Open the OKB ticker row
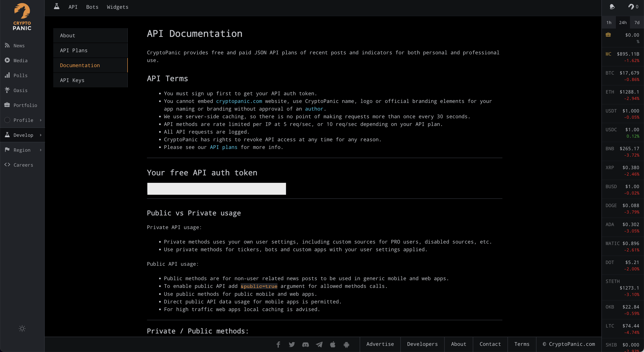Image resolution: width=644 pixels, height=352 pixels. click(x=622, y=310)
